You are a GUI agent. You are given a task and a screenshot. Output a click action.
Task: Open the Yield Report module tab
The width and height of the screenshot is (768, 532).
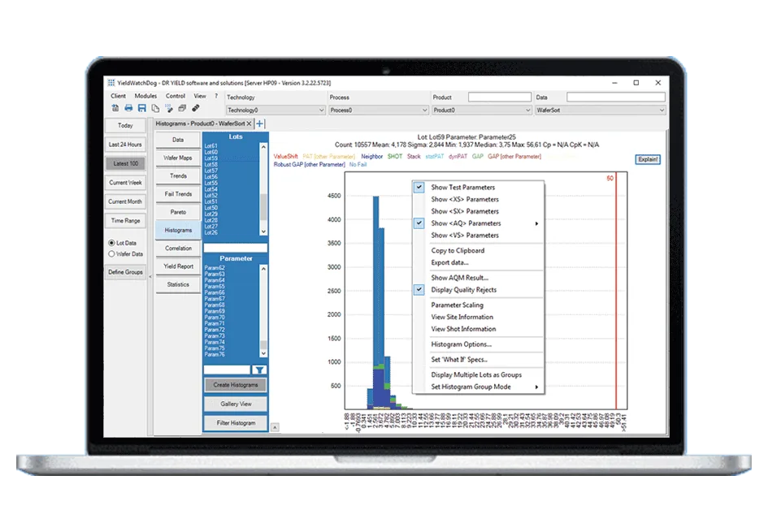[x=178, y=266]
